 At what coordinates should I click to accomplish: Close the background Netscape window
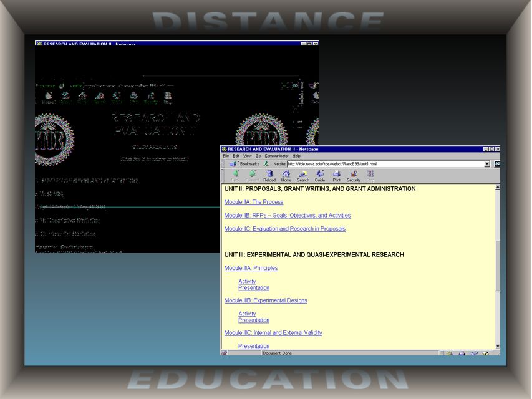pyautogui.click(x=316, y=44)
